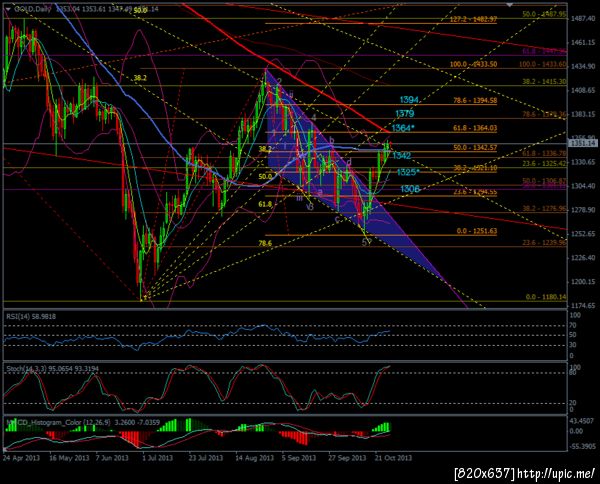The height and width of the screenshot is (484, 600).
Task: Click the 61.8 - 1364.03 level label
Action: (x=475, y=128)
